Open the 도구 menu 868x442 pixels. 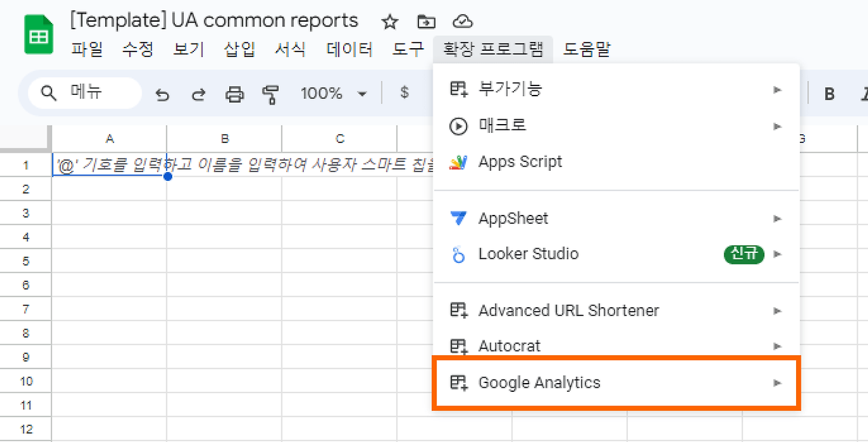point(408,49)
